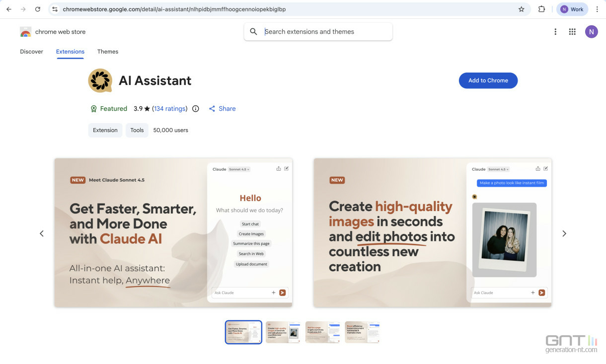Click the browser back arrow
Viewport: 606px width, 364px height.
point(9,9)
